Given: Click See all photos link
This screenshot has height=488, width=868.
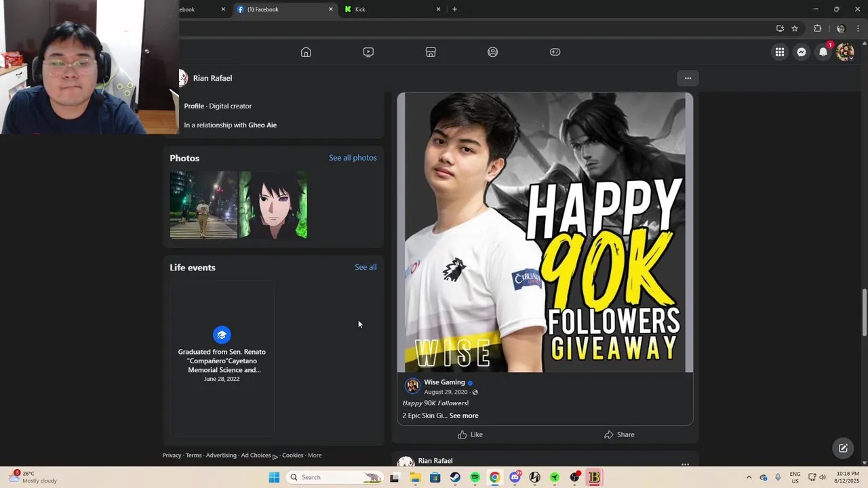Looking at the screenshot, I should 353,158.
